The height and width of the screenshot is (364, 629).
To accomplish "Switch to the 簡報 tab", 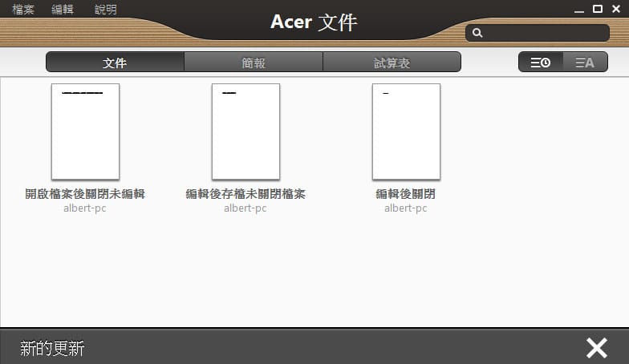I will 254,63.
